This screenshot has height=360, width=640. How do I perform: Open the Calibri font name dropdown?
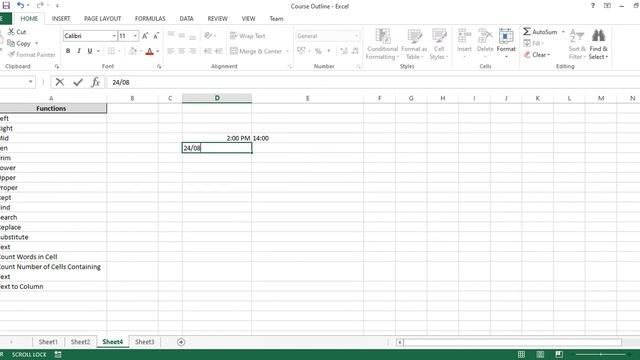point(114,36)
